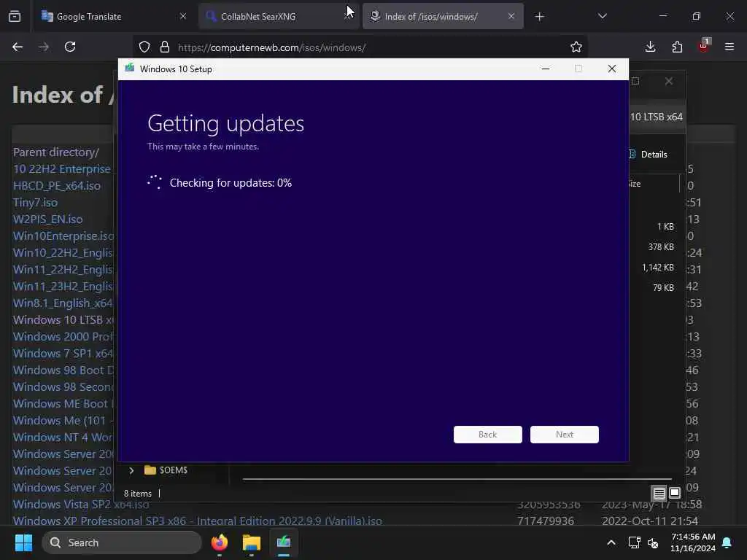Select the 1,142 KB size cell

pyautogui.click(x=658, y=267)
